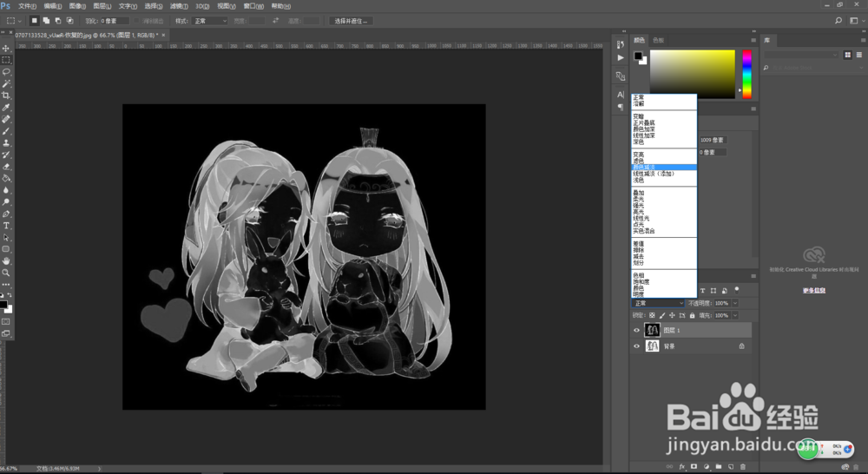Hide the 图层 1 layer with eye icon
Viewport: 868px width, 474px height.
tap(636, 330)
